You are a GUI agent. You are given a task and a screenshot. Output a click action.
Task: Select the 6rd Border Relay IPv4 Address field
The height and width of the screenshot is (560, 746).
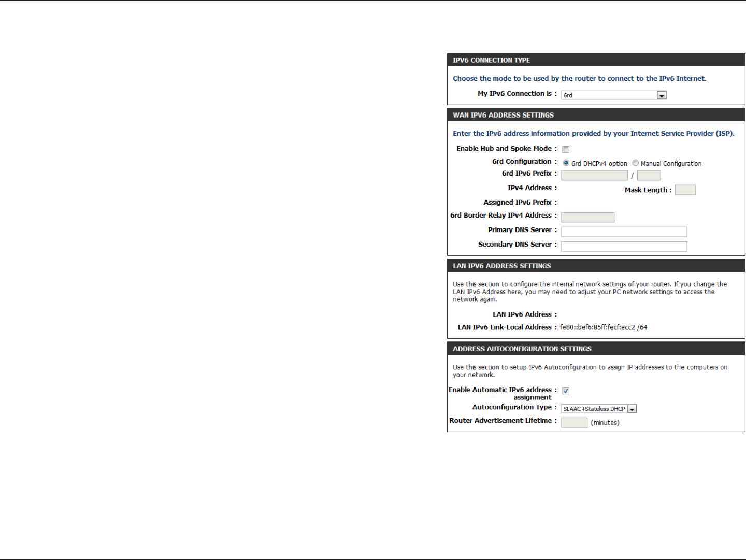pyautogui.click(x=587, y=217)
